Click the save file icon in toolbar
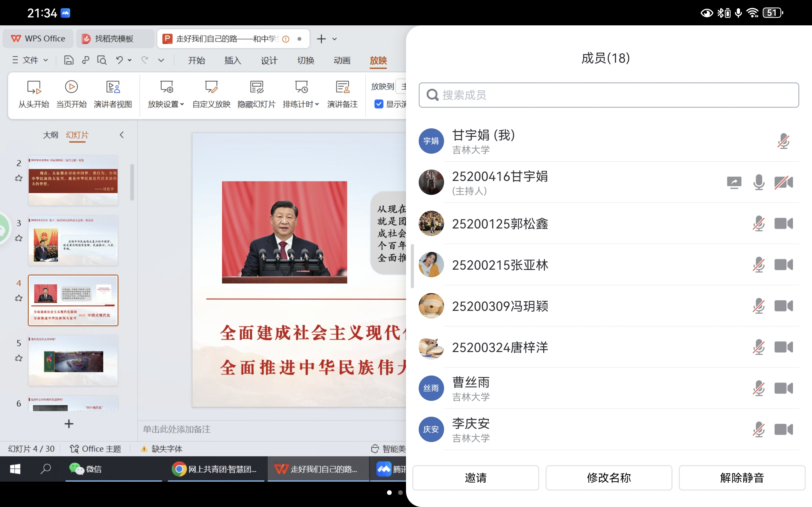The height and width of the screenshot is (507, 812). (x=69, y=60)
